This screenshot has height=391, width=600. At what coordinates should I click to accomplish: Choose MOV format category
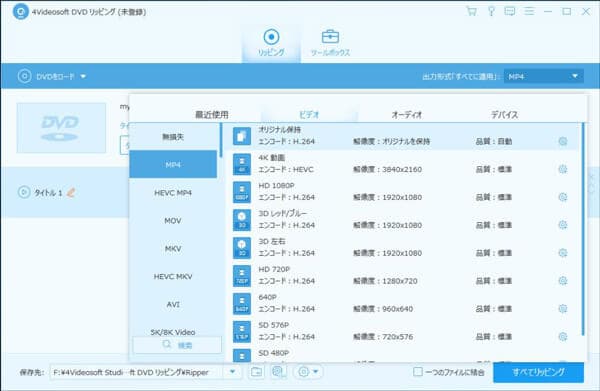coord(173,220)
